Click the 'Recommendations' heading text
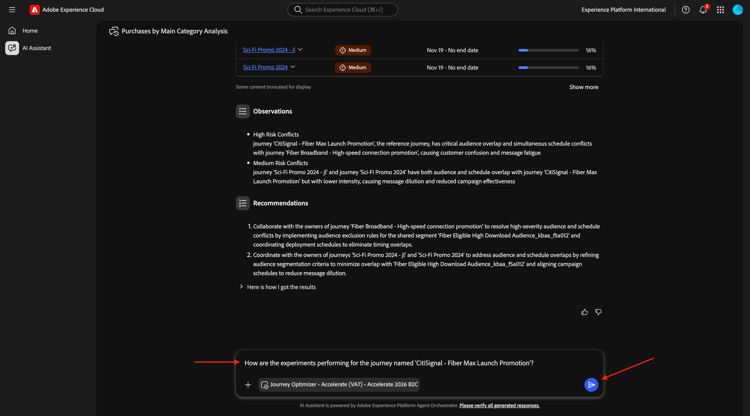The height and width of the screenshot is (416, 750). (281, 203)
